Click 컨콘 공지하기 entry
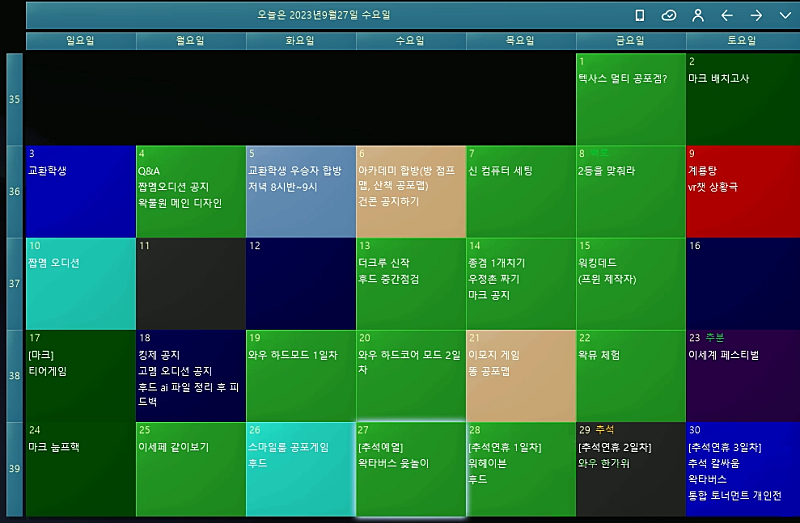This screenshot has width=800, height=523. 388,202
